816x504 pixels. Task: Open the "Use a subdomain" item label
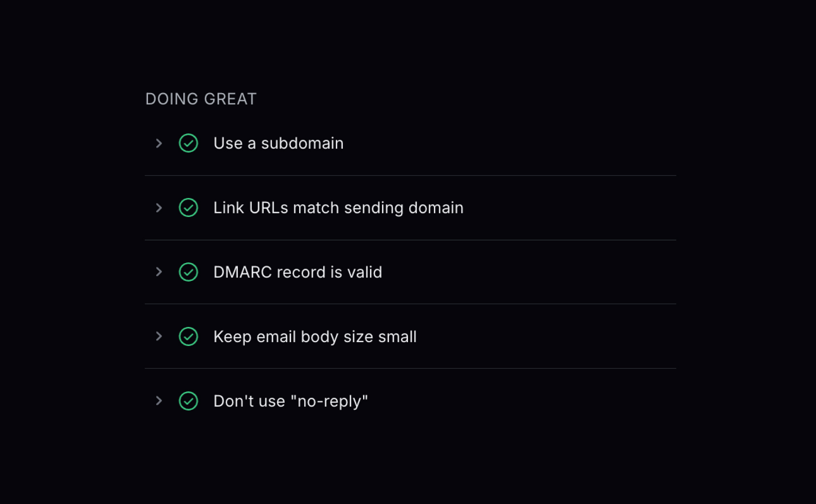tap(278, 143)
